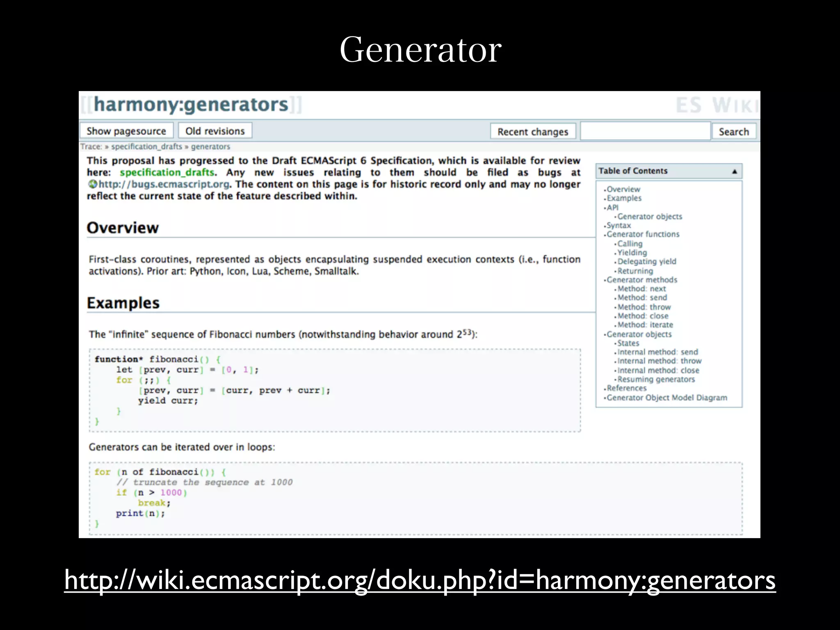The width and height of the screenshot is (840, 630).
Task: Collapse the Table of Contents arrow
Action: click(x=735, y=171)
